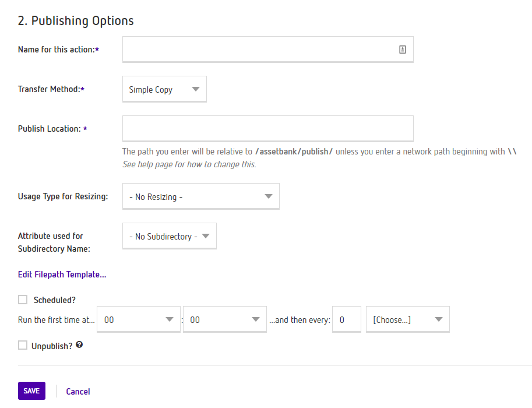The image size is (532, 408).
Task: Click the SAVE button
Action: click(31, 391)
